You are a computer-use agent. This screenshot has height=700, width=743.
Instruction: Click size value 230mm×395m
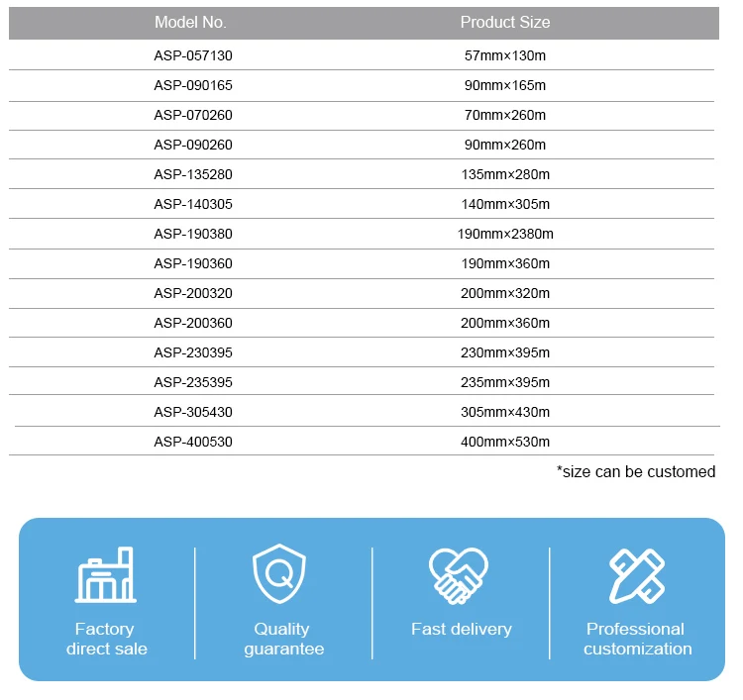pyautogui.click(x=505, y=352)
